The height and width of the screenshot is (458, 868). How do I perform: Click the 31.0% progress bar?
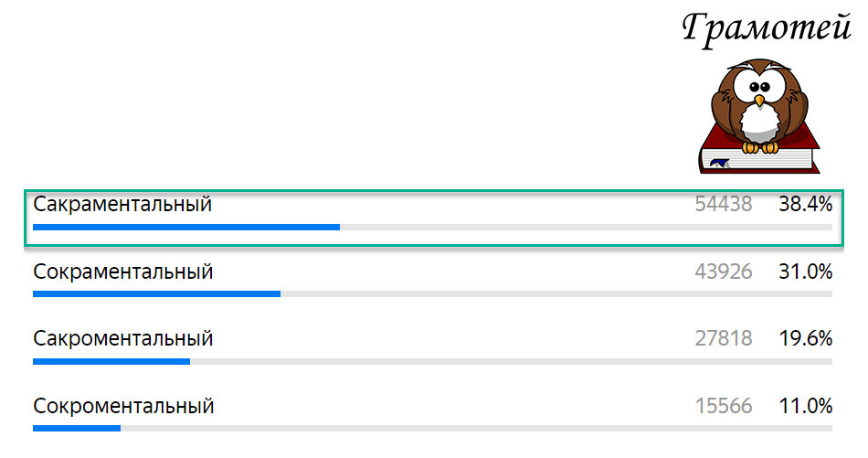(x=432, y=294)
